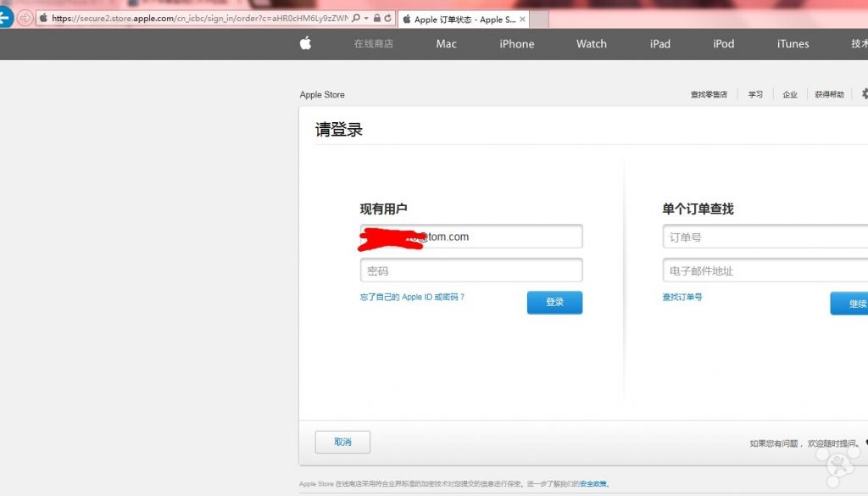868x496 pixels.
Task: Click the 密码 input field
Action: (471, 270)
